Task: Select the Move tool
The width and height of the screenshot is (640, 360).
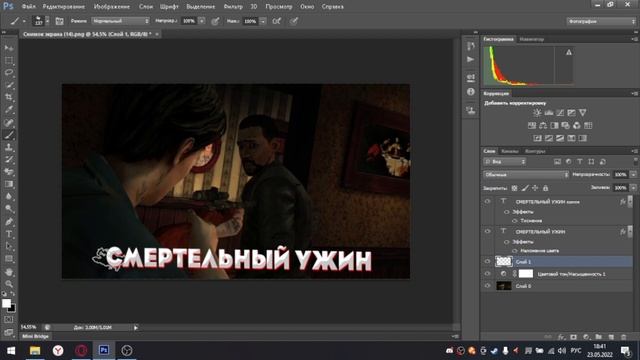Action: coord(9,48)
